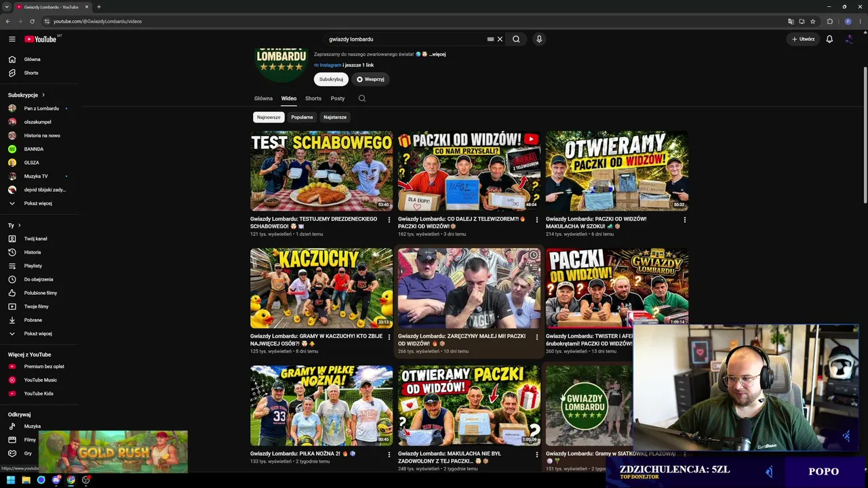
Task: Open YouTube Kids from the sidebar
Action: pyautogui.click(x=39, y=394)
